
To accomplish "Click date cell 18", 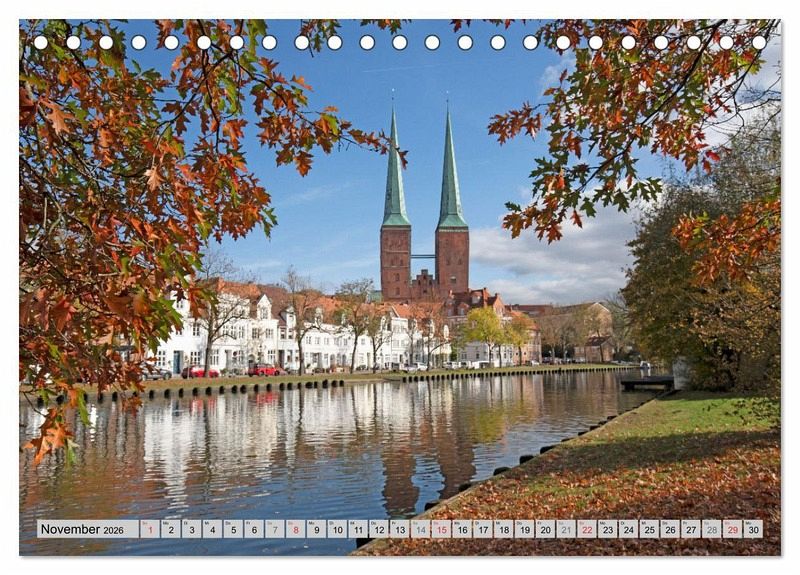I will click(504, 529).
